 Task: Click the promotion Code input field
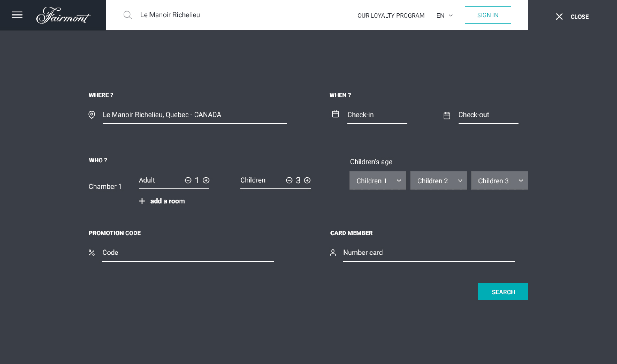point(188,253)
